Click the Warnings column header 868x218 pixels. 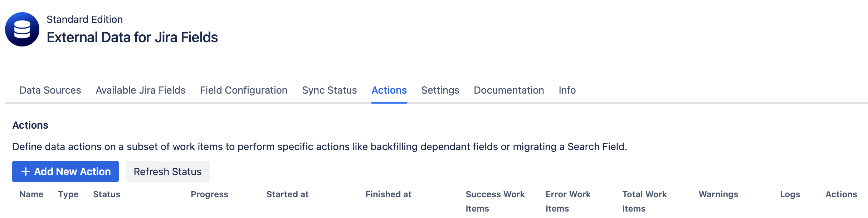[x=718, y=194]
